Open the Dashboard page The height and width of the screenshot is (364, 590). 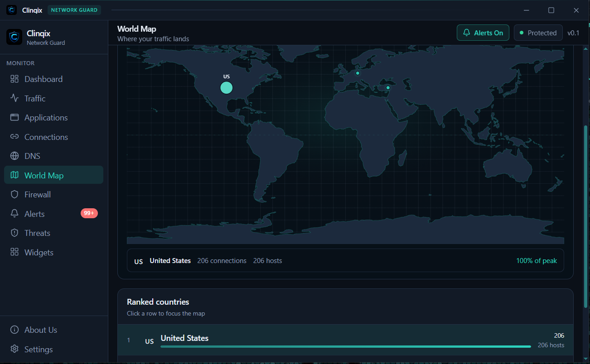[x=54, y=79]
